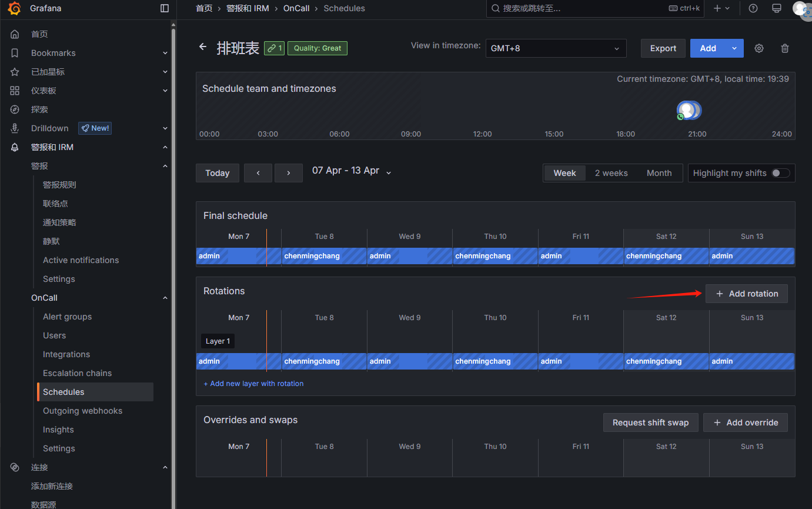Viewport: 812px width, 509px height.
Task: Click the dashboards grid icon for 仪表板
Action: [15, 91]
